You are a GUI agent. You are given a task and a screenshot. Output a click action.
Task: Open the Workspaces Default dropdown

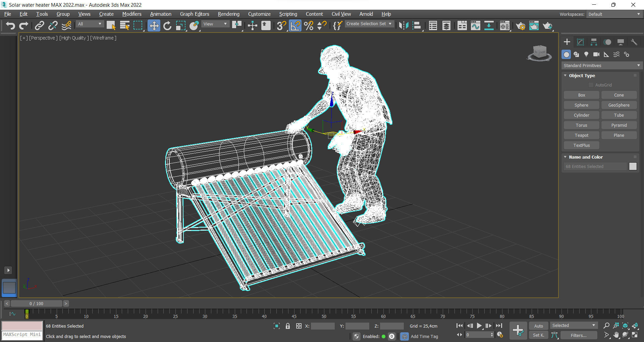(614, 14)
